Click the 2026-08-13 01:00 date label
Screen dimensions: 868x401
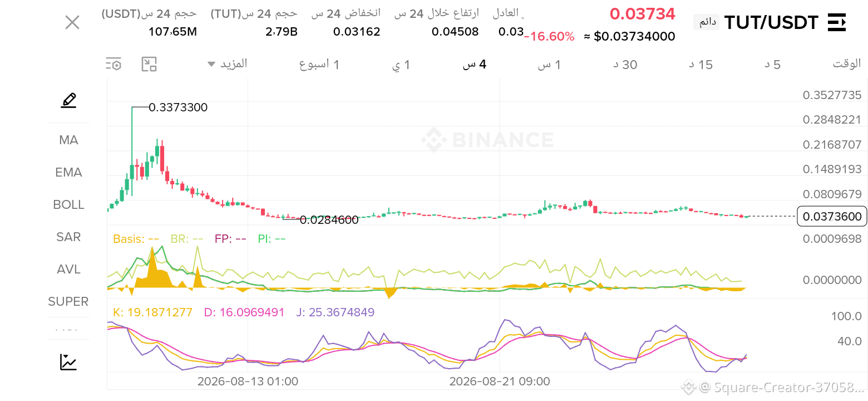coord(248,382)
